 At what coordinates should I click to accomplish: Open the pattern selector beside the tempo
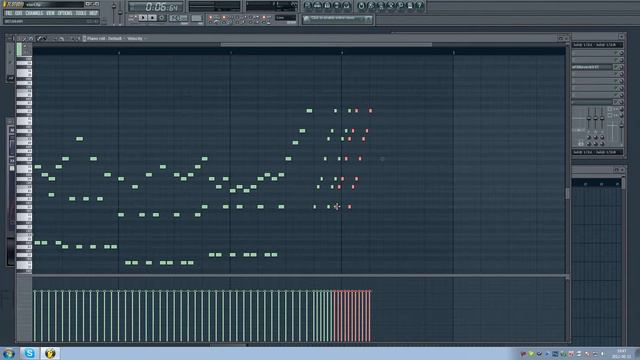197,18
